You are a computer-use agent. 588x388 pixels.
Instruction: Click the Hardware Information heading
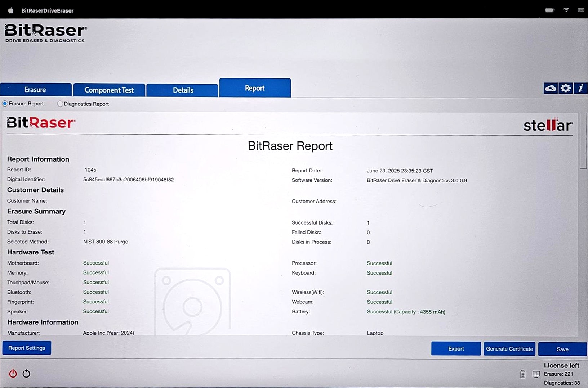tap(43, 322)
